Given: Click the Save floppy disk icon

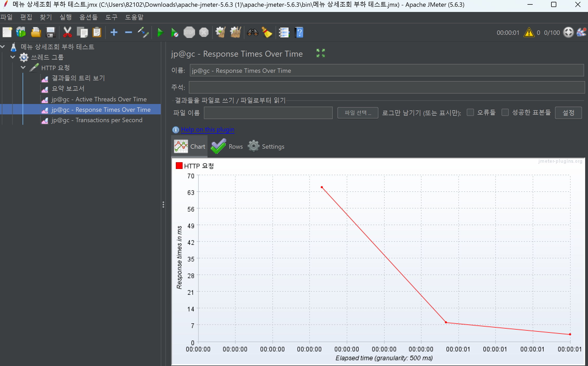Looking at the screenshot, I should 51,32.
